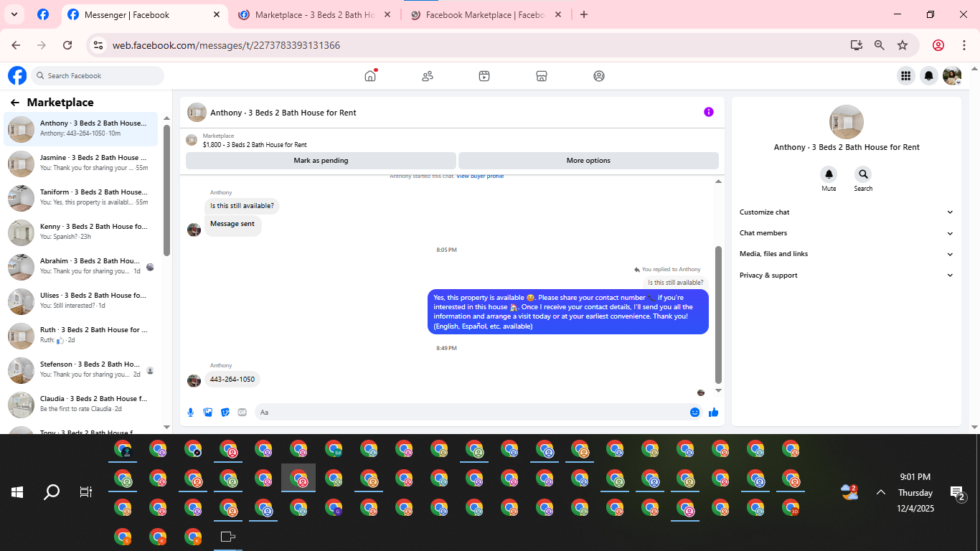This screenshot has height=551, width=980.
Task: Open the account profile picture menu
Action: (x=952, y=75)
